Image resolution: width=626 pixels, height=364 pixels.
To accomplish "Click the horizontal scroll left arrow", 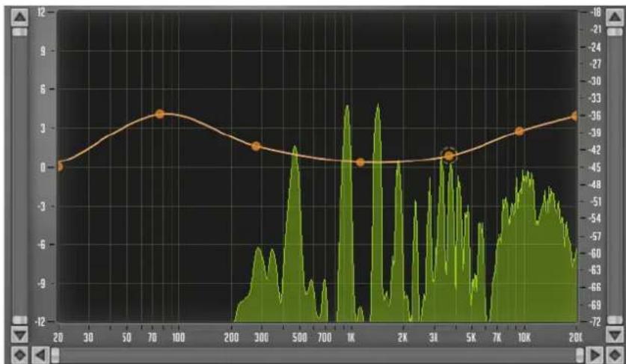I will click(x=40, y=354).
